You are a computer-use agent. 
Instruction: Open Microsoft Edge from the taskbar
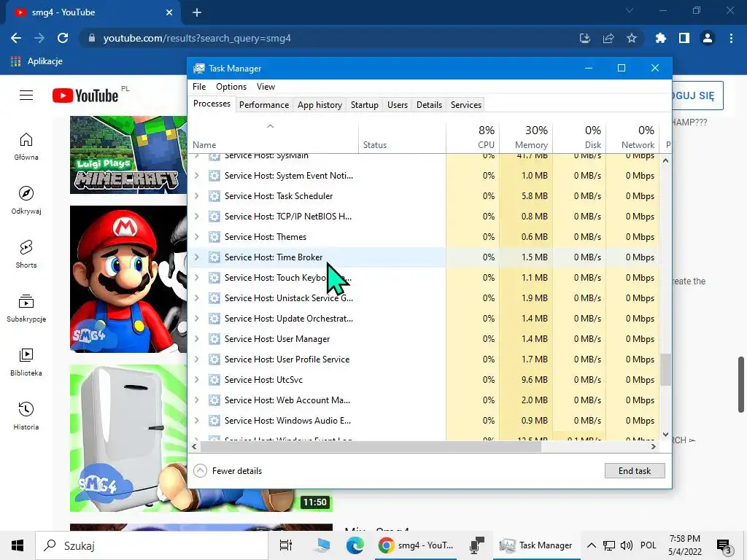click(x=355, y=545)
